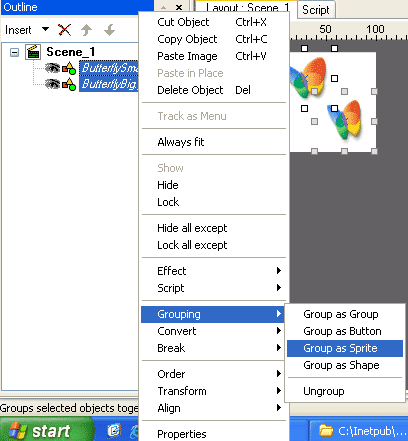The height and width of the screenshot is (441, 408).
Task: Move object up with the up arrow icon
Action: [87, 30]
